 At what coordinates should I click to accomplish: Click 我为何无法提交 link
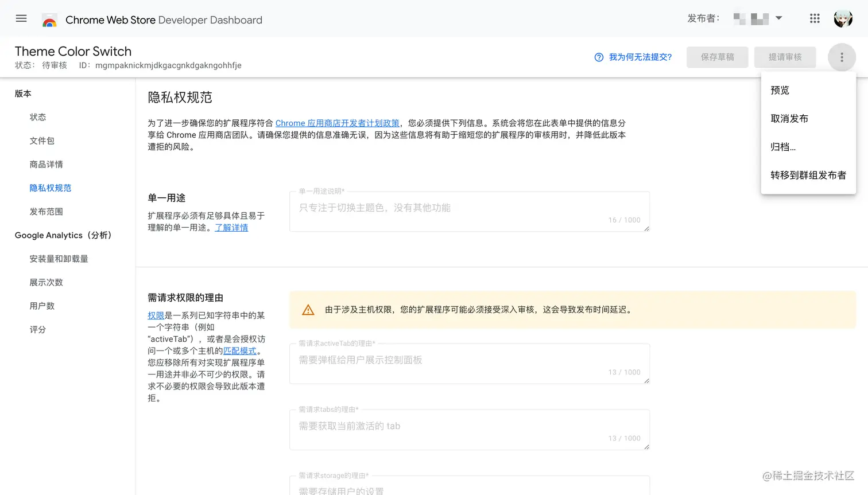click(x=640, y=57)
